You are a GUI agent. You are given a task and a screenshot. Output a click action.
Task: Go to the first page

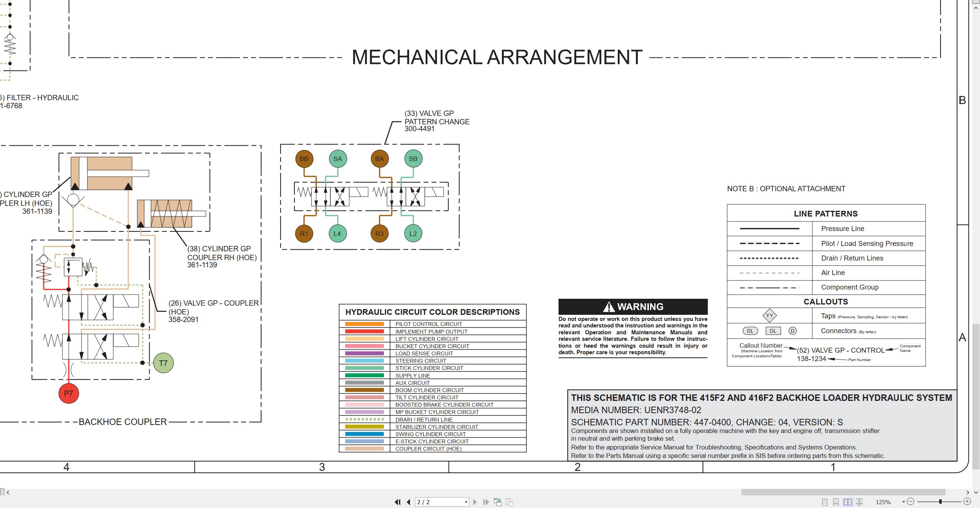[398, 502]
